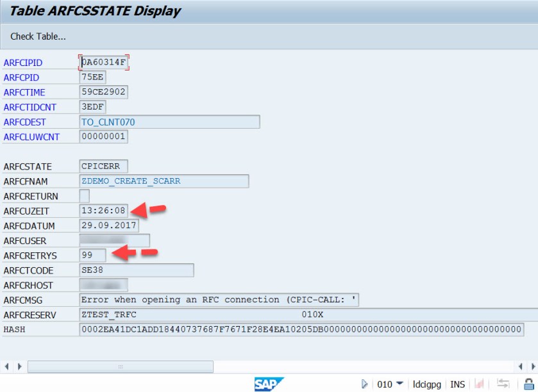Click the Check Table... button
538x392 pixels.
(38, 37)
